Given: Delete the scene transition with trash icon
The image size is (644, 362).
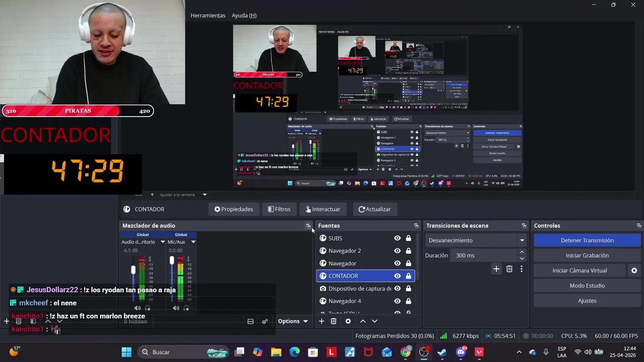Looking at the screenshot, I should [x=509, y=269].
